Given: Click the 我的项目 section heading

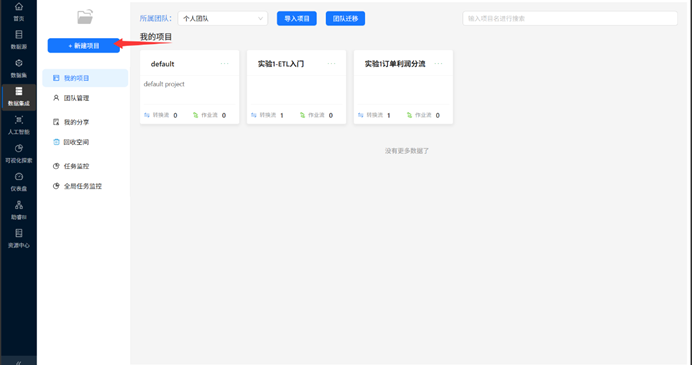Looking at the screenshot, I should click(156, 37).
